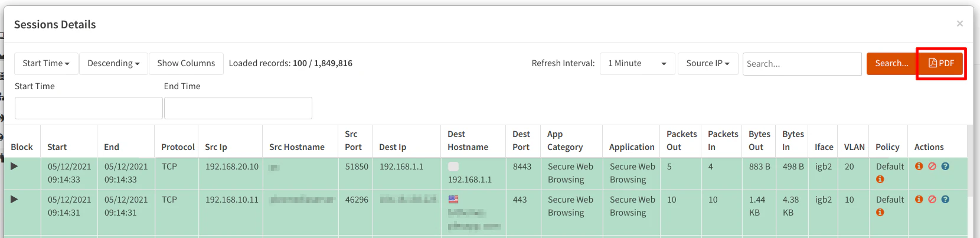Click the Bytes In column header

coord(793,141)
